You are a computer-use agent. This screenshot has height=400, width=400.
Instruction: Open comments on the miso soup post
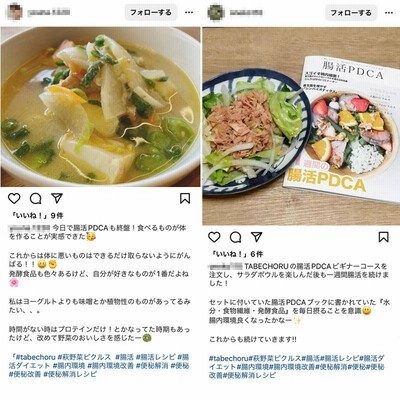point(35,199)
